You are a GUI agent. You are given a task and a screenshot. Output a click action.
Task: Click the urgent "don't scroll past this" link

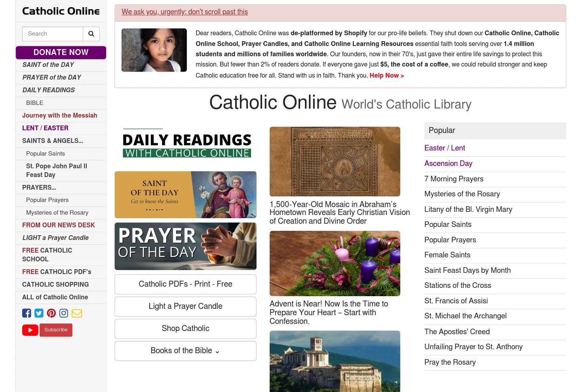click(x=185, y=12)
